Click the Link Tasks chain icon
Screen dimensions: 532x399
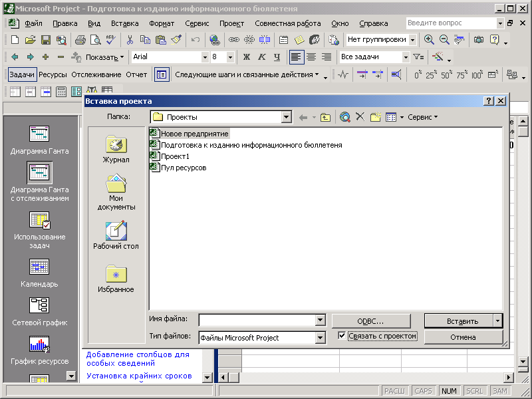pyautogui.click(x=234, y=40)
